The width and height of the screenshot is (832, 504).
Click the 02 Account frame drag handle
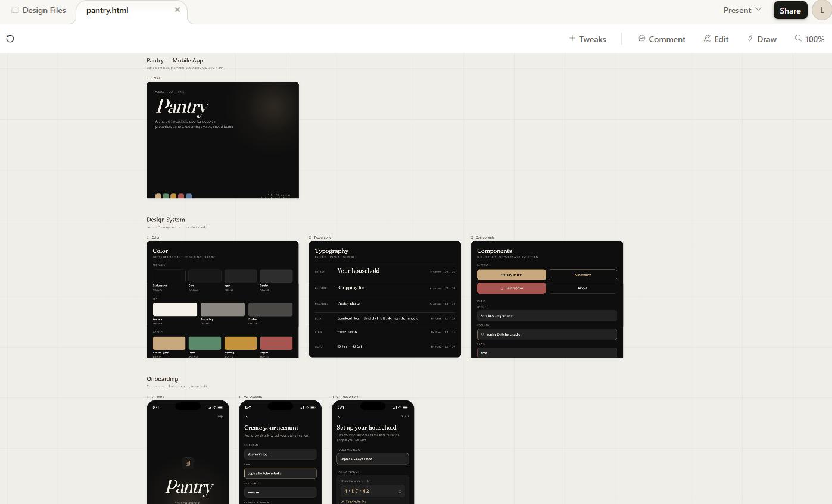point(241,397)
